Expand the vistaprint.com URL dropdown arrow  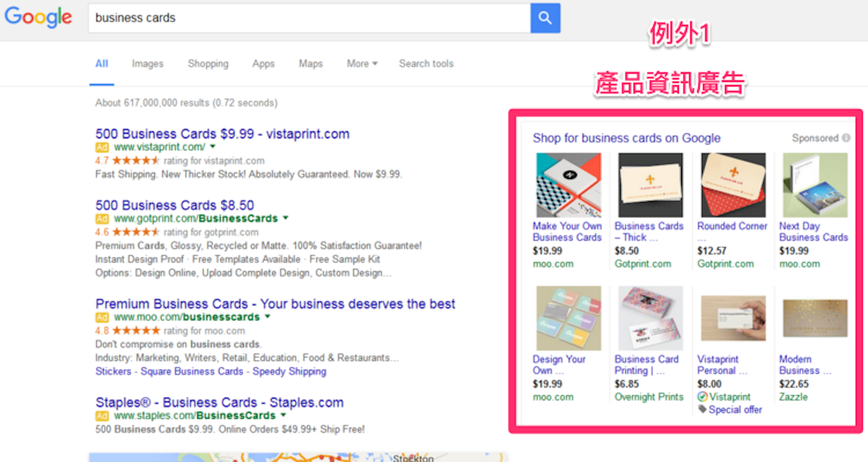213,147
